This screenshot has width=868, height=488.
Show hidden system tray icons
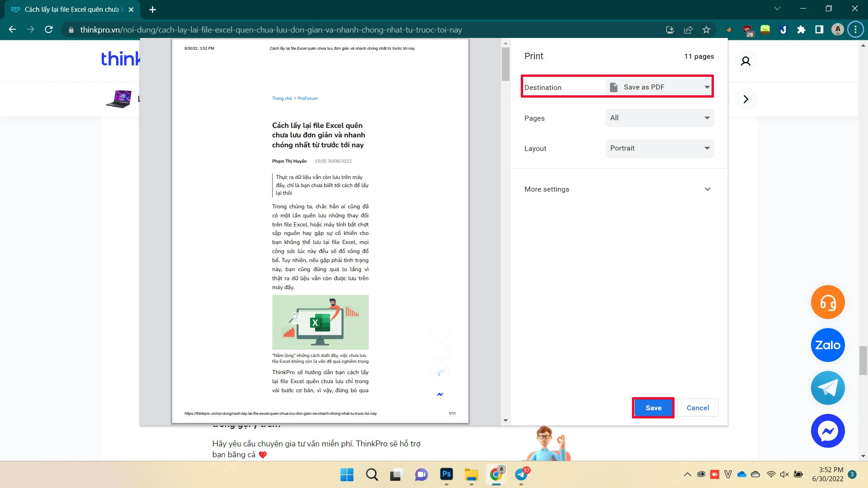point(687,474)
